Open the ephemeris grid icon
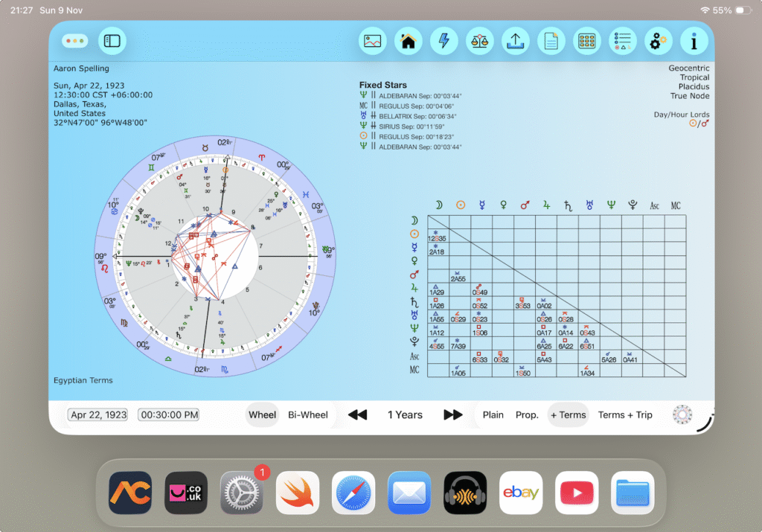762x532 pixels. click(x=586, y=41)
